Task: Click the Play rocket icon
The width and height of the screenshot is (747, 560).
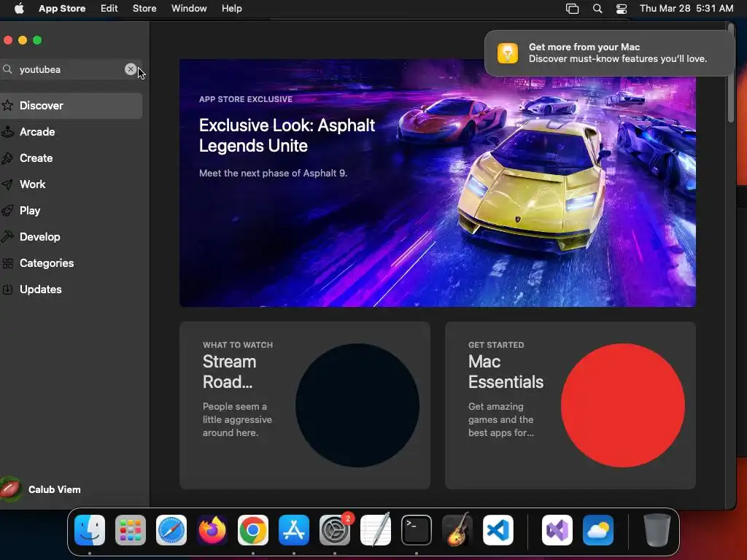Action: point(7,211)
